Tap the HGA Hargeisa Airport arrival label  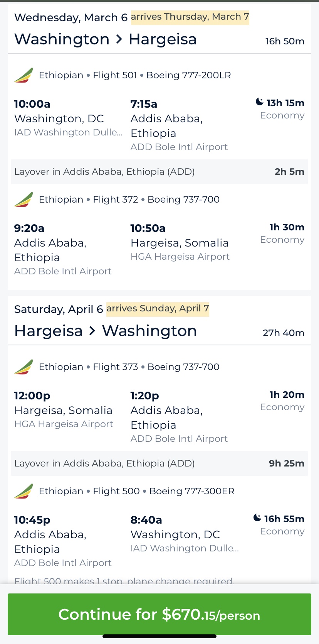[180, 257]
